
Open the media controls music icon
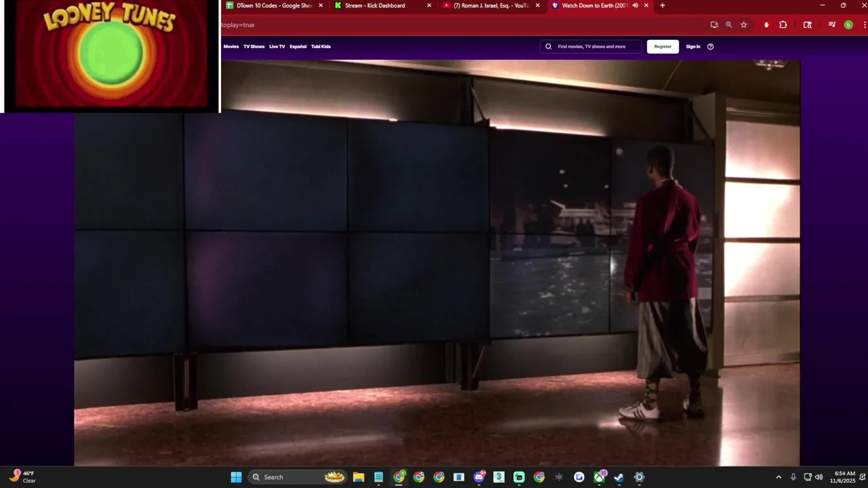[x=832, y=24]
